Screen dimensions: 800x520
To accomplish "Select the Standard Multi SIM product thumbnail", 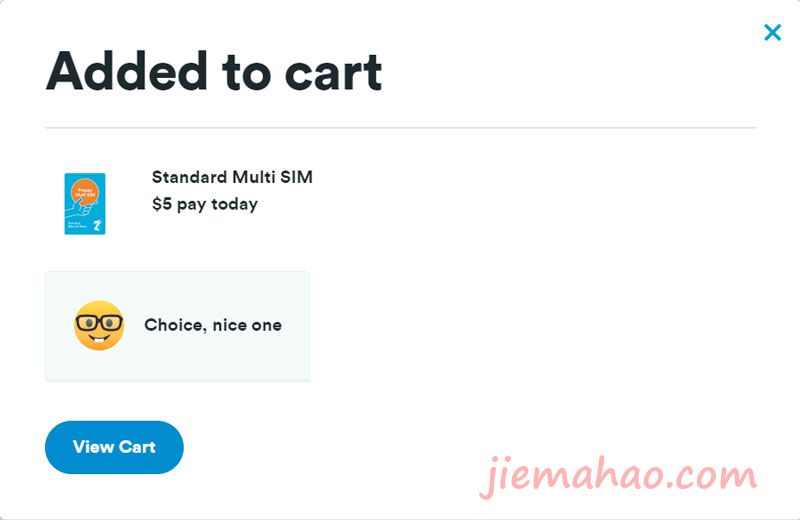I will (85, 204).
